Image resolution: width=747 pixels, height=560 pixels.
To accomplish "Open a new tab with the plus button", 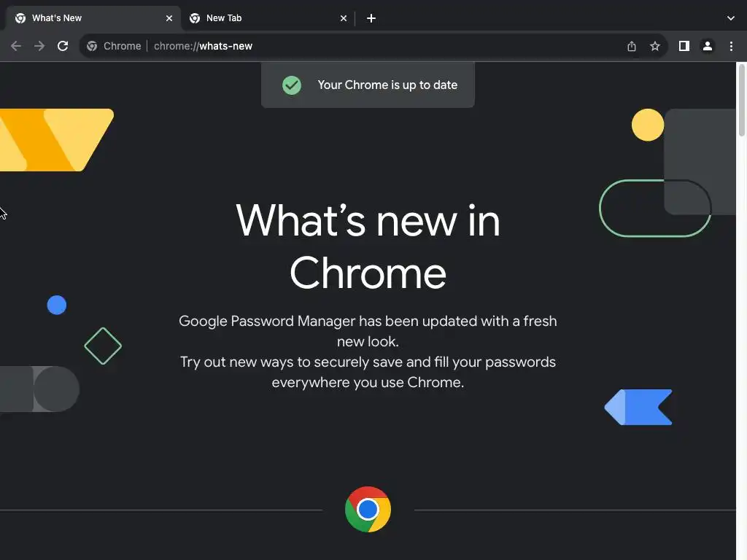I will 371,18.
